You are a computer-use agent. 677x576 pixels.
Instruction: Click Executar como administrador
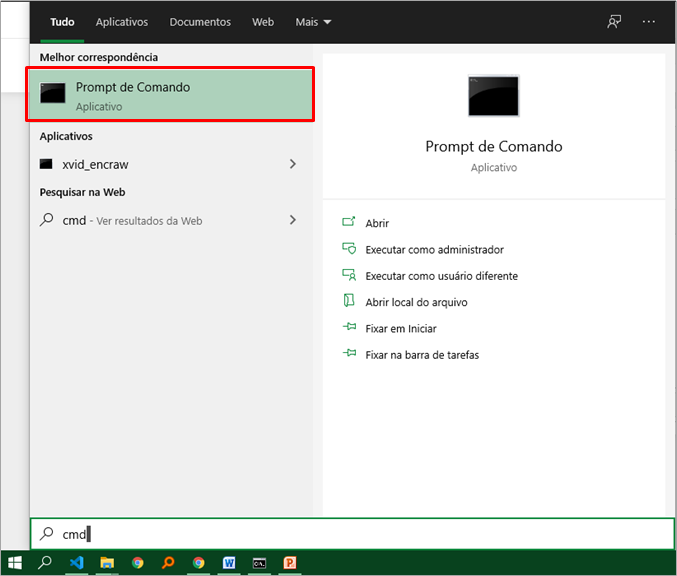(x=434, y=250)
